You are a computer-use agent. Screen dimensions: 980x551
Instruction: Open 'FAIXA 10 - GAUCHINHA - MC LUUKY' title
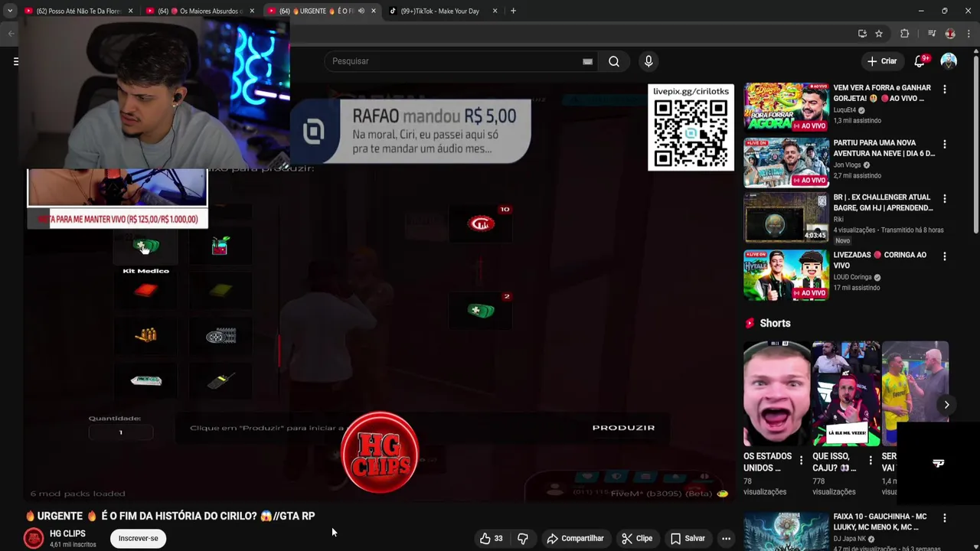click(x=880, y=522)
